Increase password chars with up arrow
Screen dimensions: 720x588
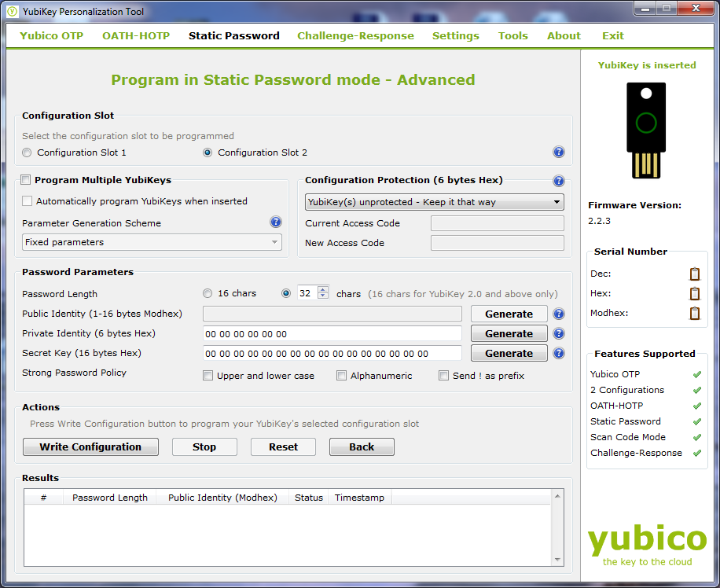point(323,290)
